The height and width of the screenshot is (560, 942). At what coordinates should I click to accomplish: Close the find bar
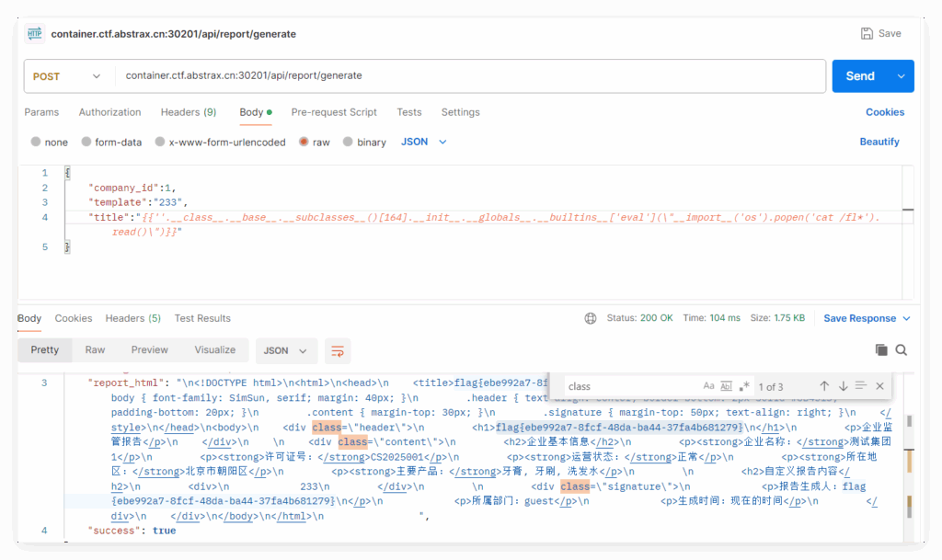tap(879, 386)
